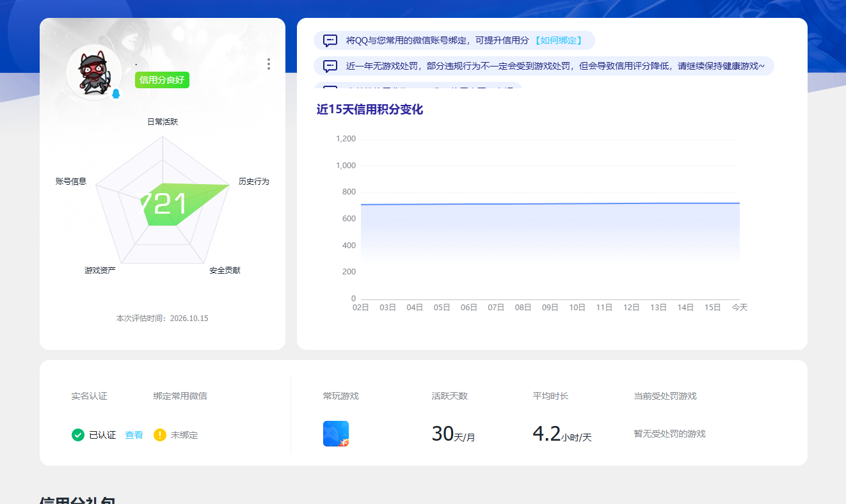Open the 查看 link for real-name verification
Viewport: 846px width, 504px height.
click(x=134, y=435)
